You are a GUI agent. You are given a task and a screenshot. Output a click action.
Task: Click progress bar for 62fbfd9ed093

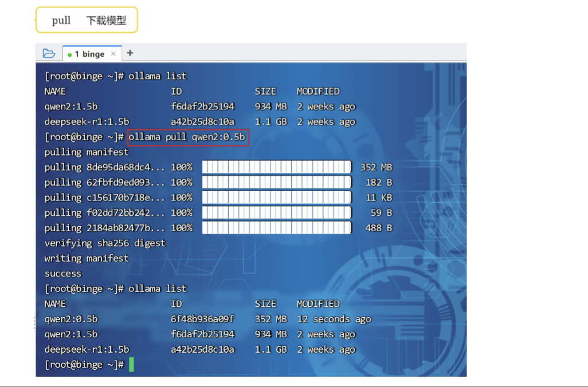pos(277,183)
